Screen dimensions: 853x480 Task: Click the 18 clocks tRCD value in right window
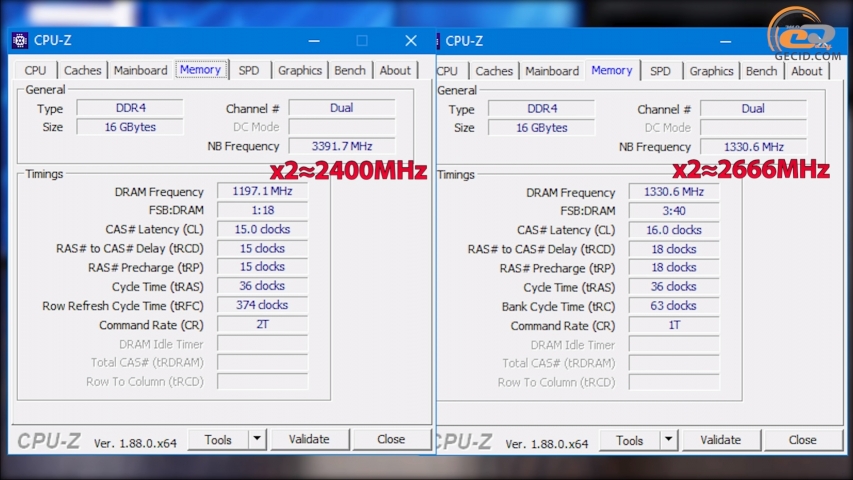pyautogui.click(x=674, y=249)
